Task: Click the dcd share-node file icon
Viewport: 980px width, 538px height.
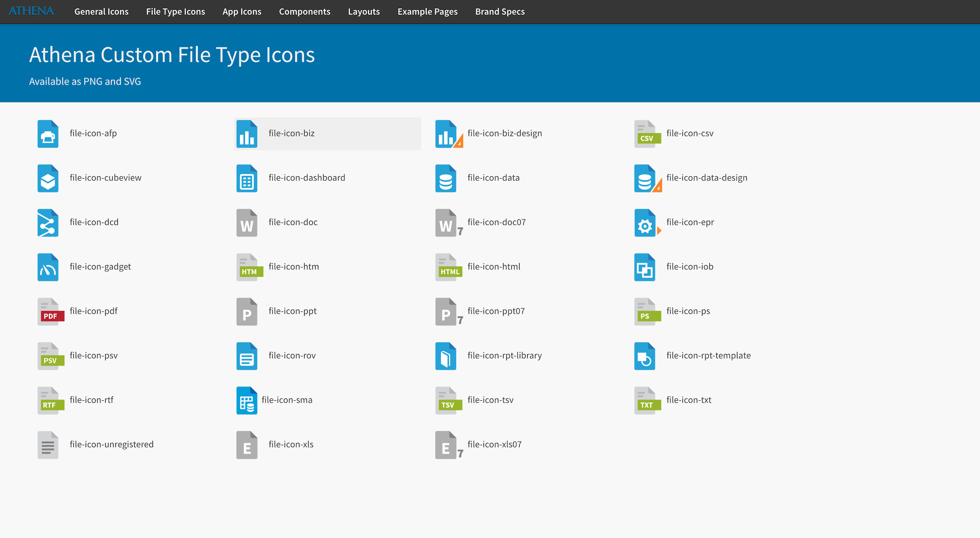Action: point(48,223)
